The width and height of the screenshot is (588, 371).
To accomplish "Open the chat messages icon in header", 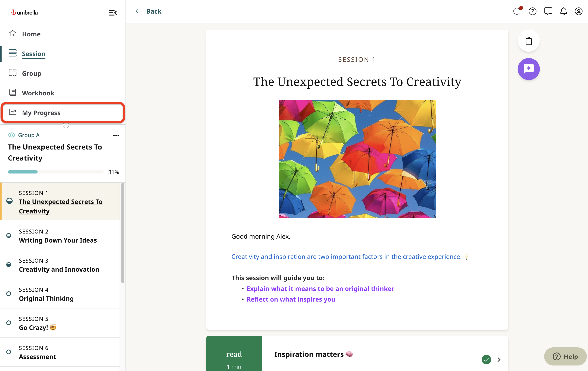I will click(x=548, y=11).
